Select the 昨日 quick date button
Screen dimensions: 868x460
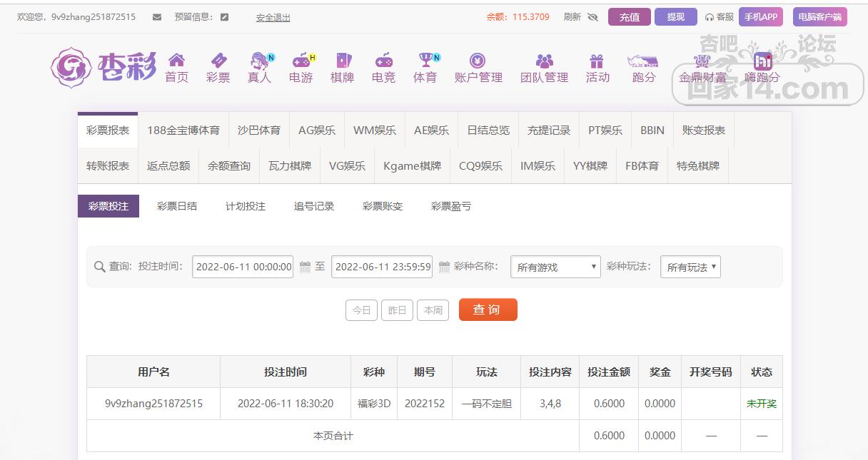coord(397,310)
